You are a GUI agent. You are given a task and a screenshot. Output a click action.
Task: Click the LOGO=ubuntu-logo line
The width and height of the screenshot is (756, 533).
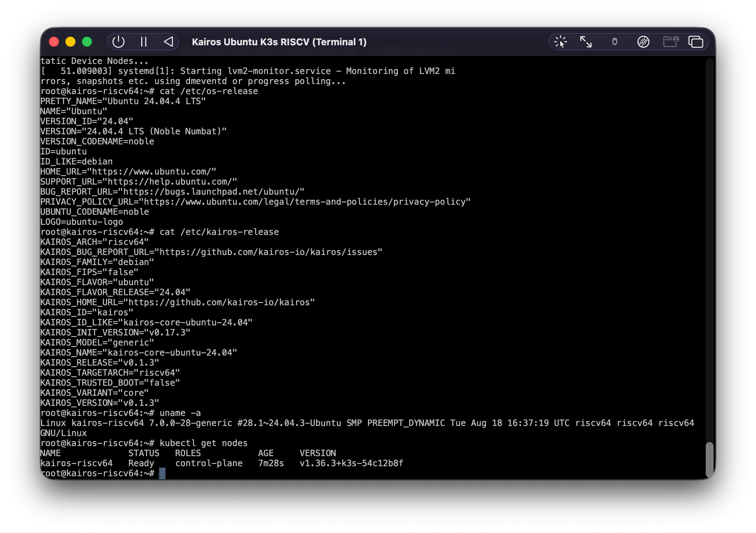tap(82, 222)
